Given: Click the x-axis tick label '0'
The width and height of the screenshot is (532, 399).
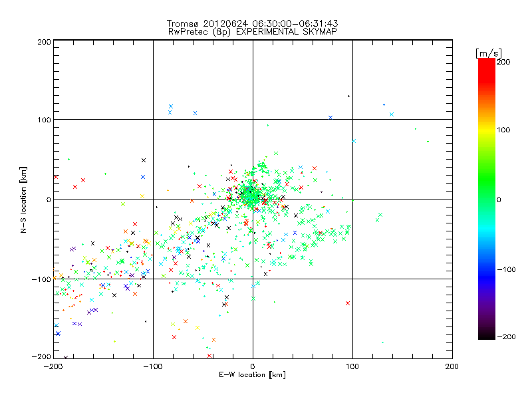Looking at the screenshot, I should pyautogui.click(x=253, y=366).
